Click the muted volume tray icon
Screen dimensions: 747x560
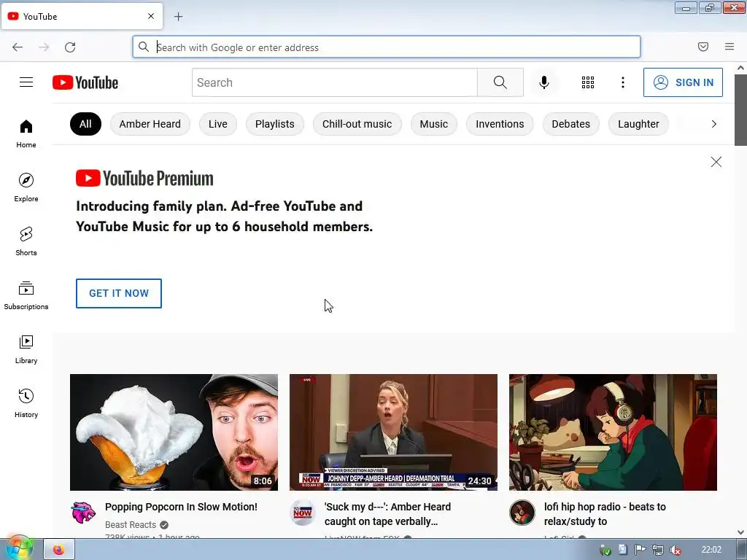(x=675, y=550)
